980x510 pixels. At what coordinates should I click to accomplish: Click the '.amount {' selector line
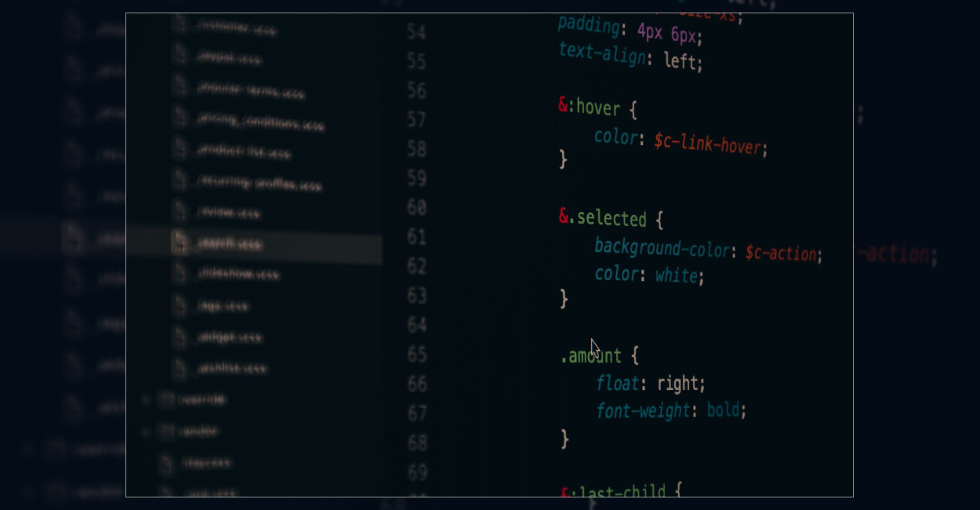[600, 356]
